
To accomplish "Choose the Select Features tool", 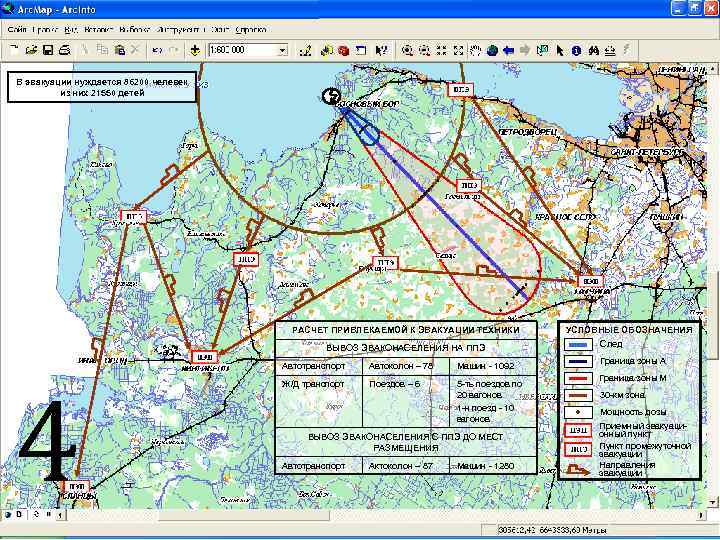I will click(542, 51).
